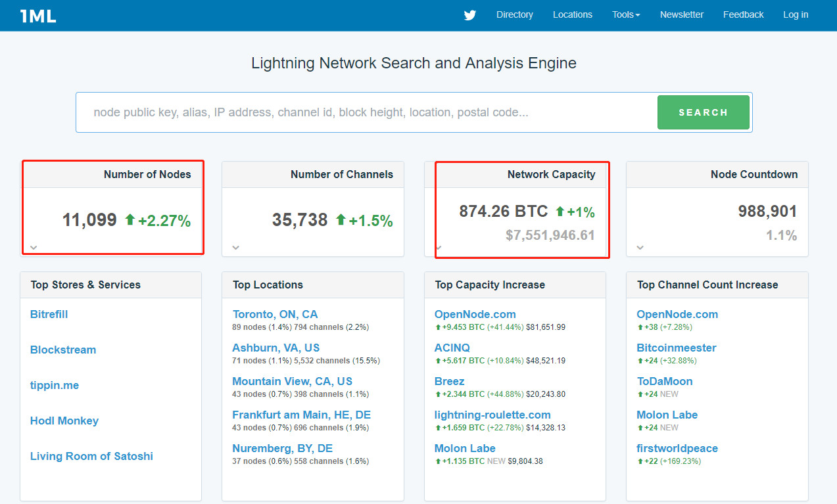The width and height of the screenshot is (837, 504).
Task: Click the green arrow beside +1.5%
Action: pos(341,219)
